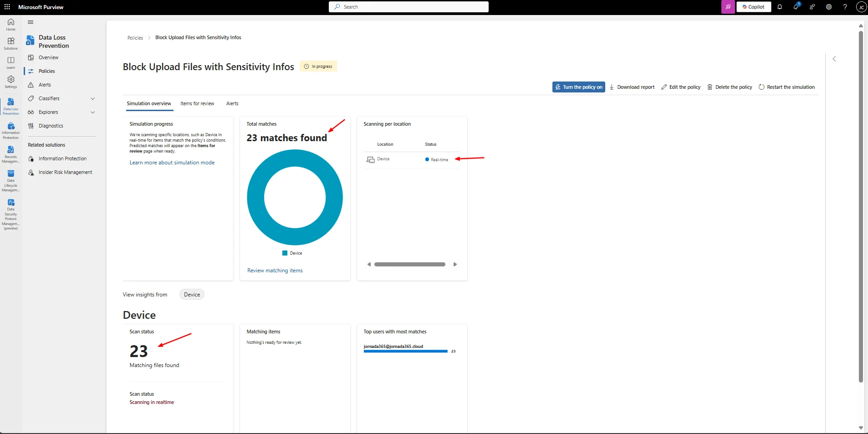The height and width of the screenshot is (434, 868).
Task: Open Learn more about simulation mode link
Action: [172, 163]
